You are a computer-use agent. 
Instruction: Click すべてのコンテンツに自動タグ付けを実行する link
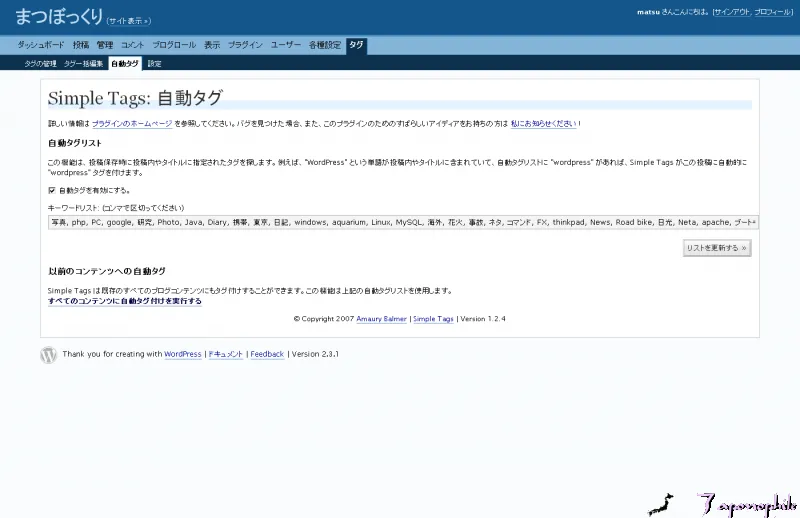click(x=125, y=301)
